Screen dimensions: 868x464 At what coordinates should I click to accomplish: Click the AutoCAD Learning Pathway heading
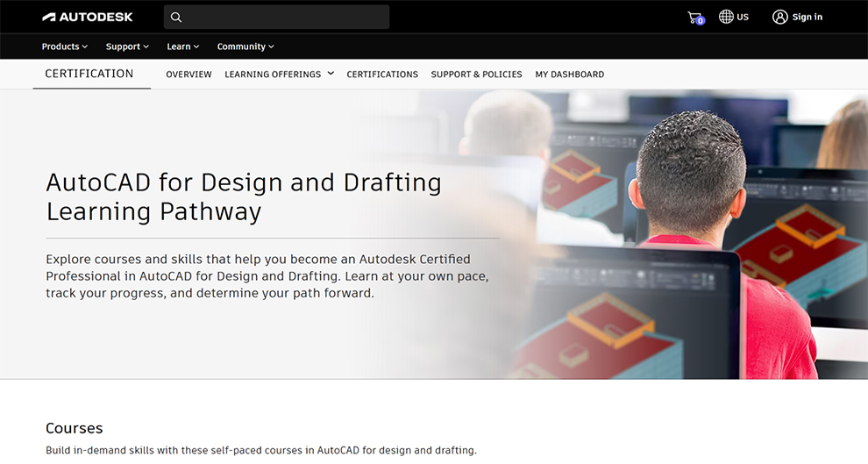point(244,197)
